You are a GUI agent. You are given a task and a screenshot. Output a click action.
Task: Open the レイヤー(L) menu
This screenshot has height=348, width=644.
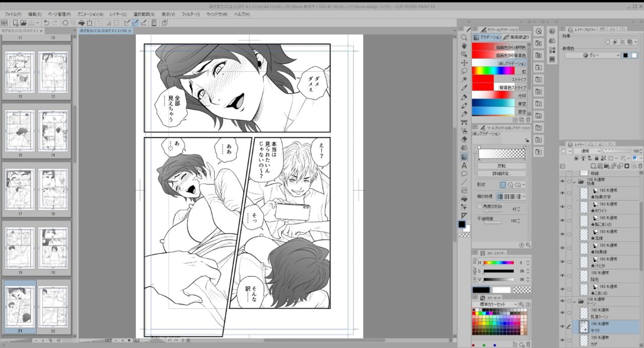(118, 14)
